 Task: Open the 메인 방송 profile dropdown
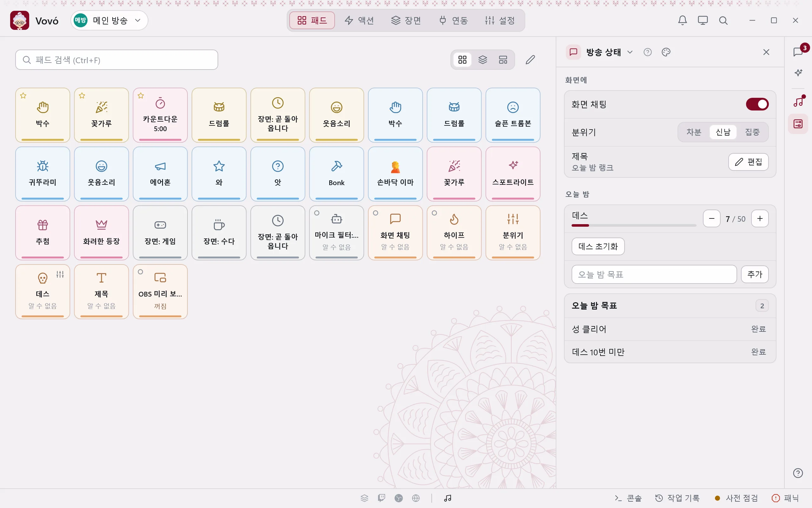click(109, 21)
